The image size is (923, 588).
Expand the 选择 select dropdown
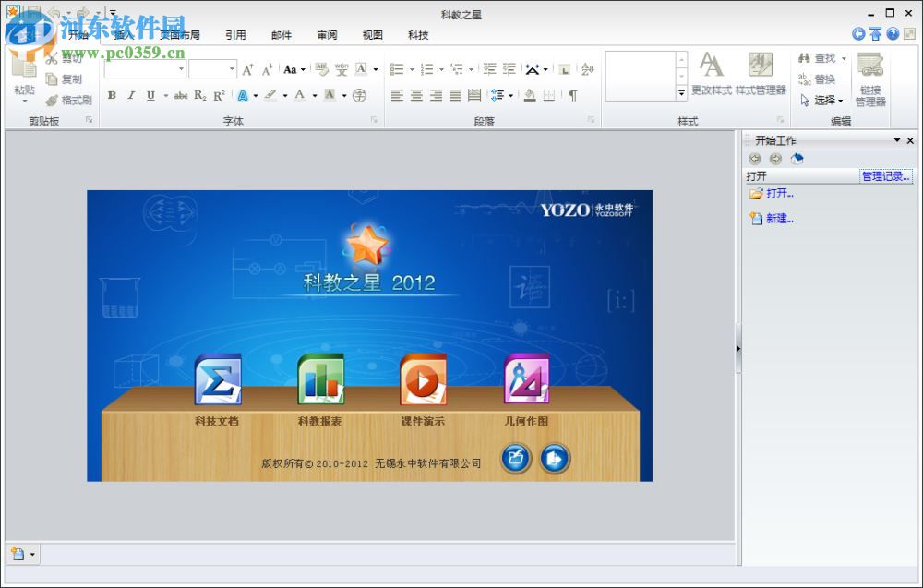click(840, 101)
